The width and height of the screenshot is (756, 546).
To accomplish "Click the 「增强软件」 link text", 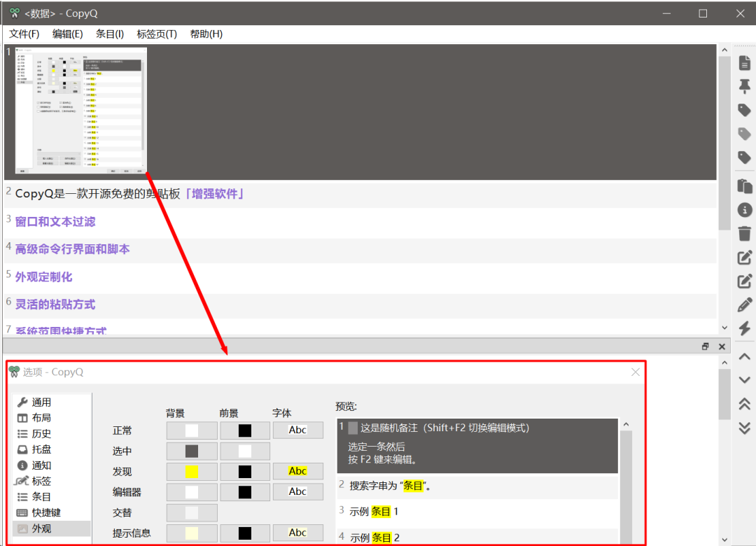I will tap(214, 194).
